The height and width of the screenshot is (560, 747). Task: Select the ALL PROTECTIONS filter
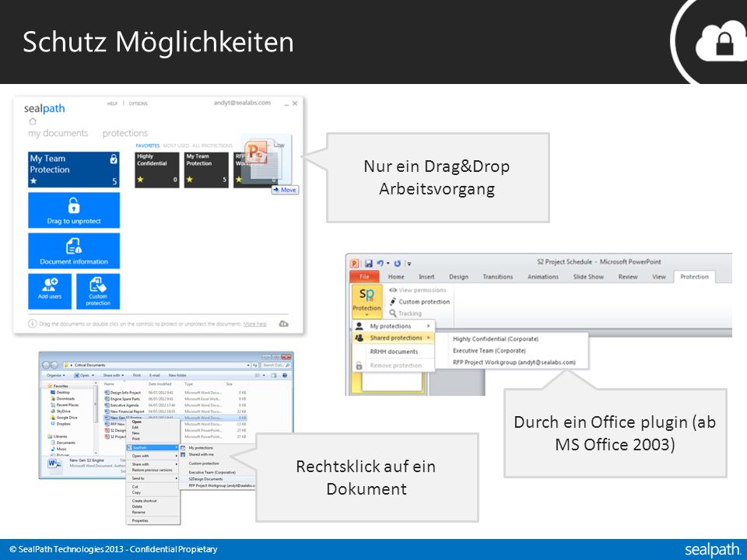pyautogui.click(x=212, y=145)
